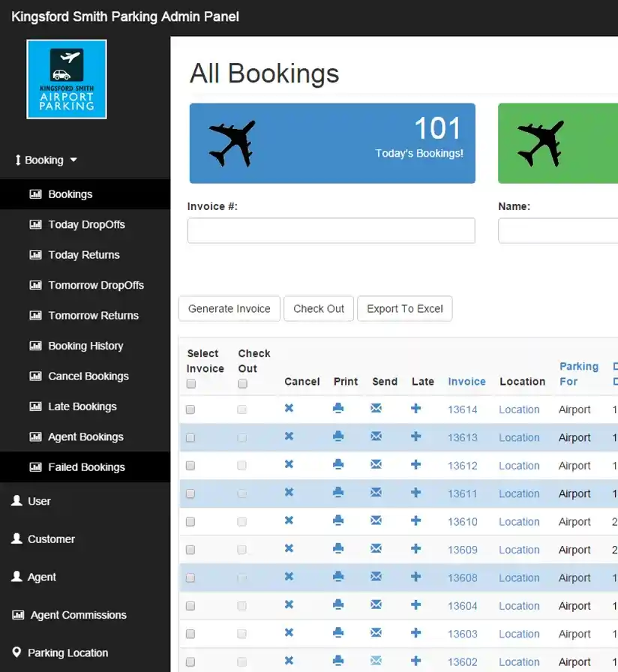Click the Kingsford Smith Airport Parking logo

pos(66,79)
